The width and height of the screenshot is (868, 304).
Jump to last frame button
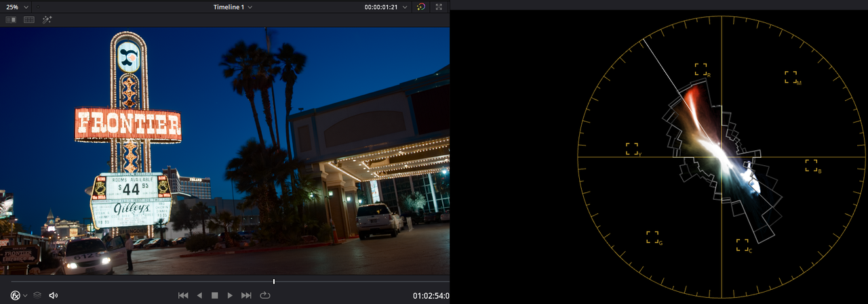coord(247,295)
